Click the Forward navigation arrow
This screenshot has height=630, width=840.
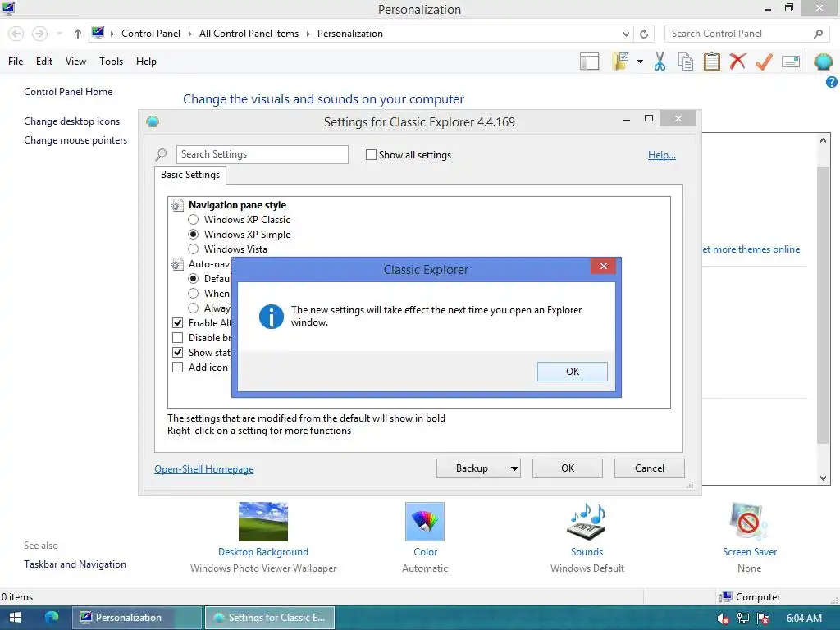point(39,34)
